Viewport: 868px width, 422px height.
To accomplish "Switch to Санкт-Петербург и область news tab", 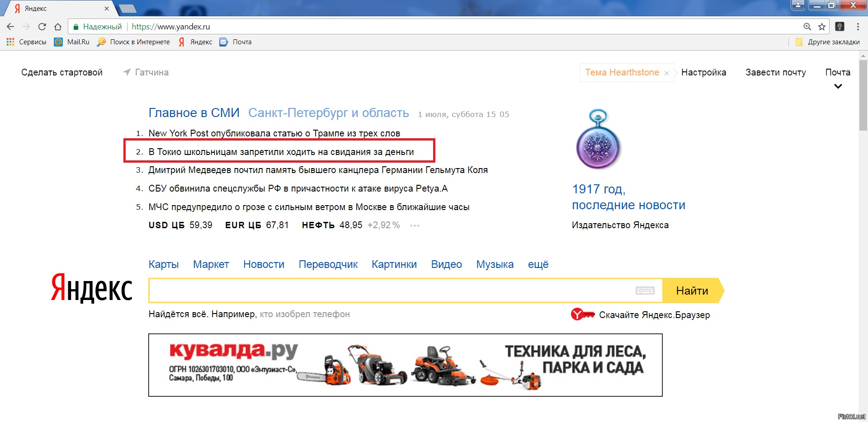I will (329, 113).
